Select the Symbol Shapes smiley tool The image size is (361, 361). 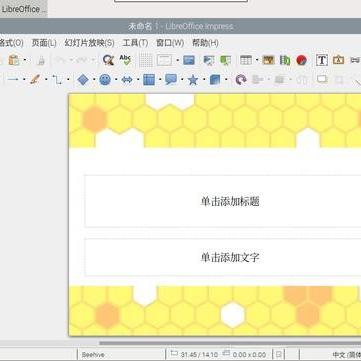[105, 80]
